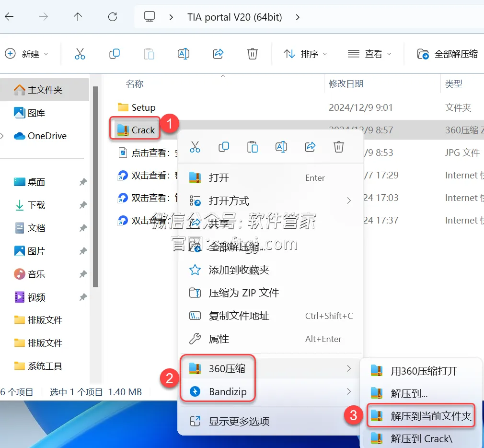
Task: Choose 复制文件地址 in the context menu
Action: (x=270, y=316)
